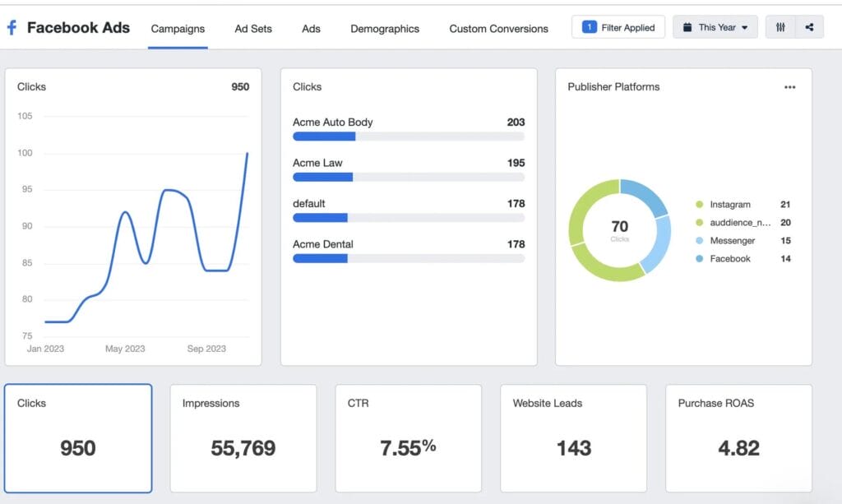
Task: Click the Facebook logo icon
Action: pyautogui.click(x=12, y=27)
